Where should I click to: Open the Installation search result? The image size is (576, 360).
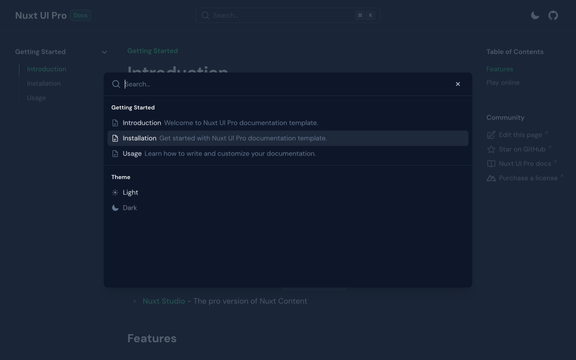[288, 138]
